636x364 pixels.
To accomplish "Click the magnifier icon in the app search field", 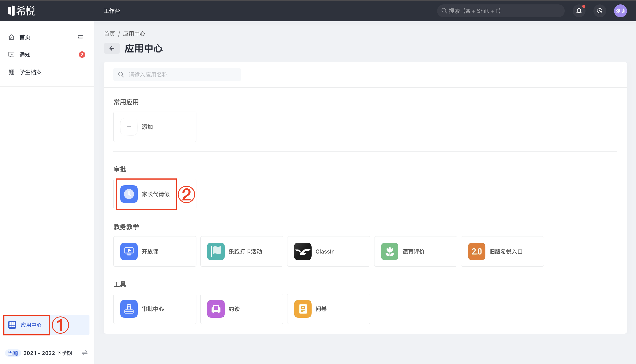I will click(x=121, y=74).
